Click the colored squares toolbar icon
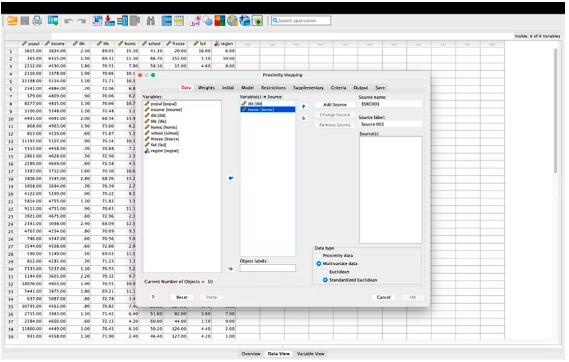The width and height of the screenshot is (569, 362). tap(220, 21)
